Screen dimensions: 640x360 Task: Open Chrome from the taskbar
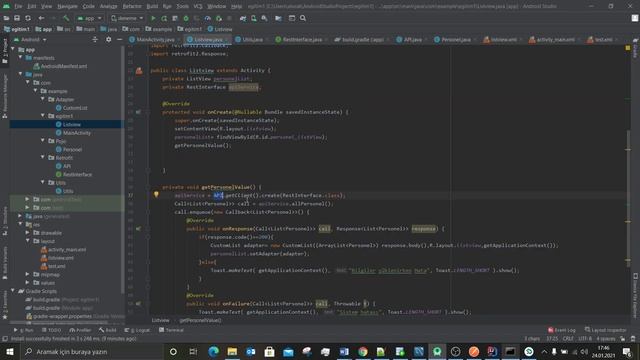(362, 351)
